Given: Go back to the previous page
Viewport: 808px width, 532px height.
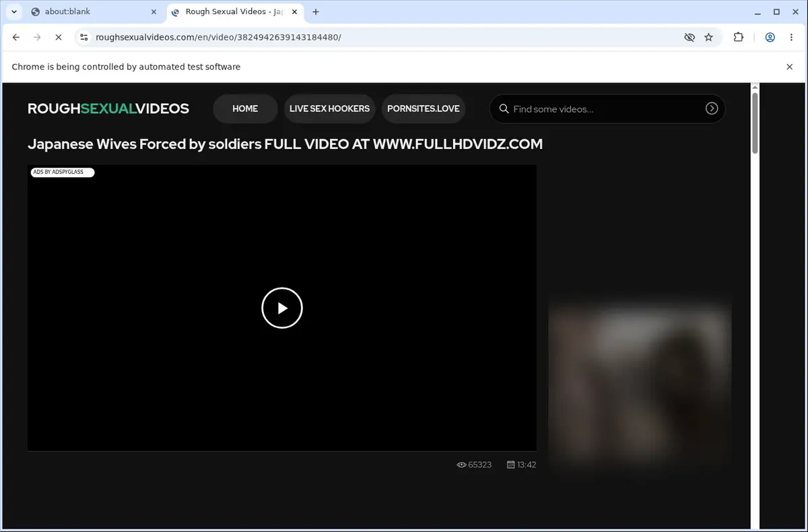Looking at the screenshot, I should click(16, 38).
